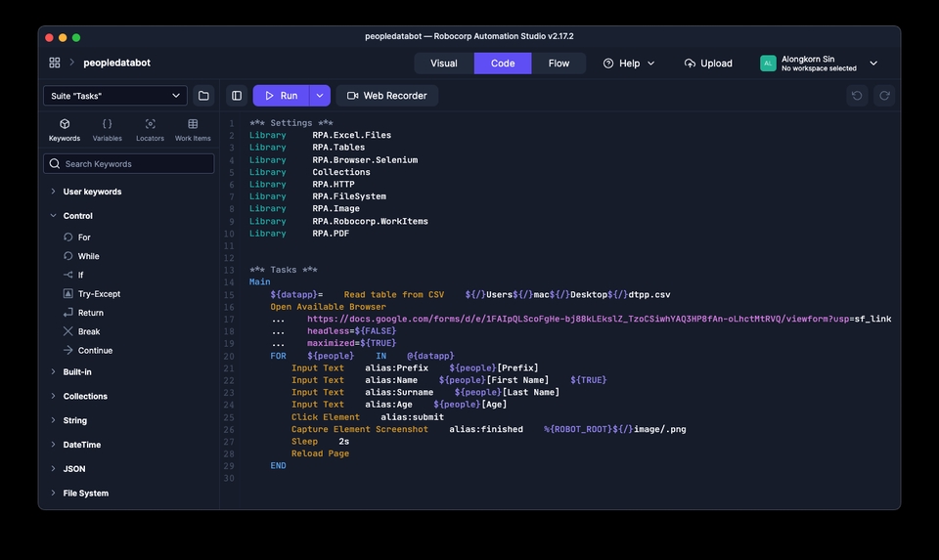Click RPA.Excel.Files in the code
This screenshot has width=939, height=560.
(351, 135)
